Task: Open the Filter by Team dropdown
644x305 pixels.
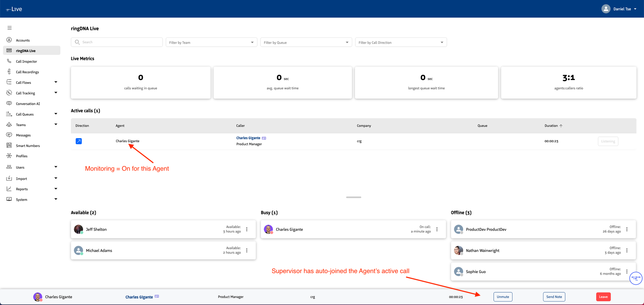Action: pyautogui.click(x=211, y=42)
